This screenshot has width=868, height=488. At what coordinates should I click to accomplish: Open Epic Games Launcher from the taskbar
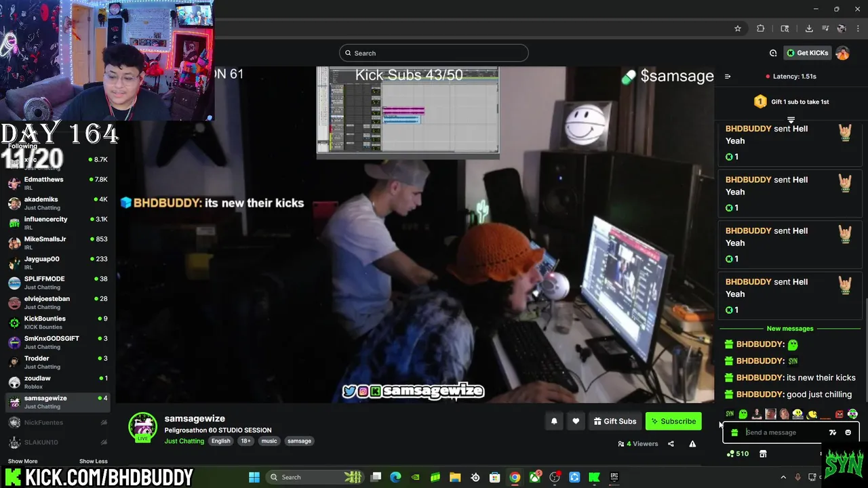click(614, 477)
